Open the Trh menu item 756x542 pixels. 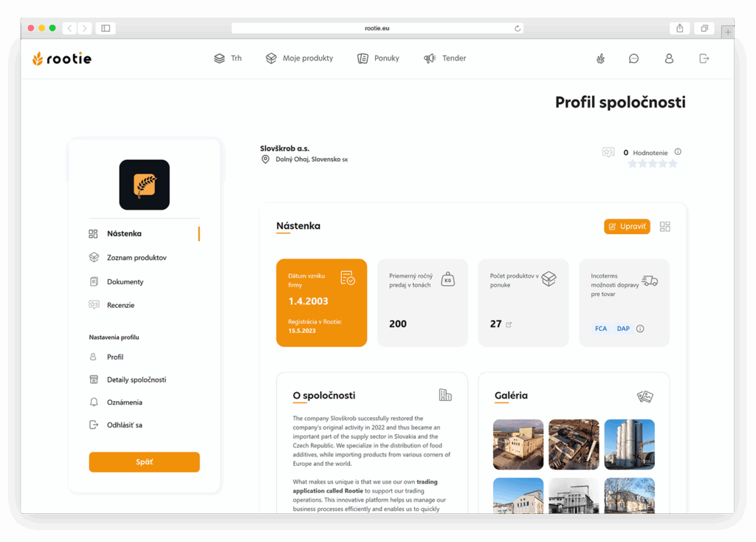click(227, 58)
